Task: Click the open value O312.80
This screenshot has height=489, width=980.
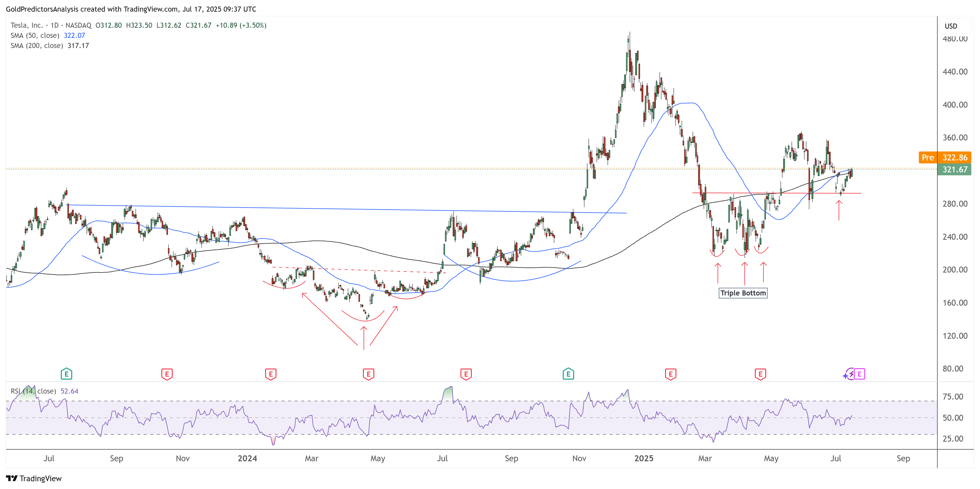Action: [x=109, y=25]
